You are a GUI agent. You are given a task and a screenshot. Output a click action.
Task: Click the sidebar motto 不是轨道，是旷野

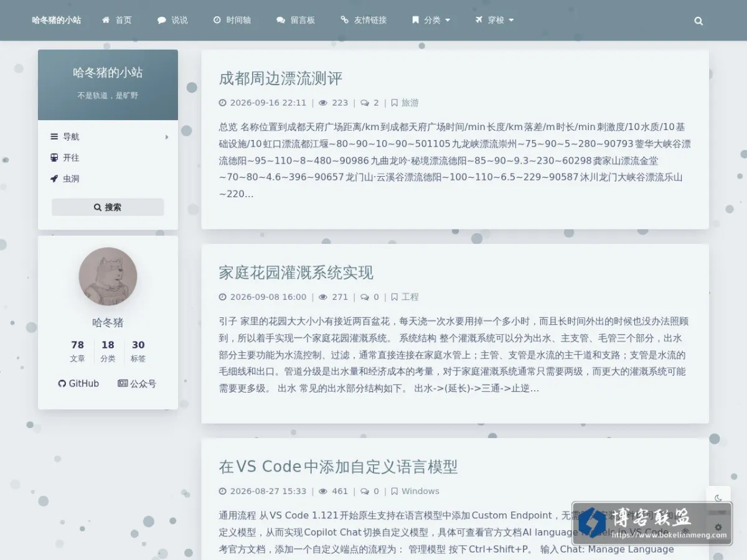tap(108, 96)
